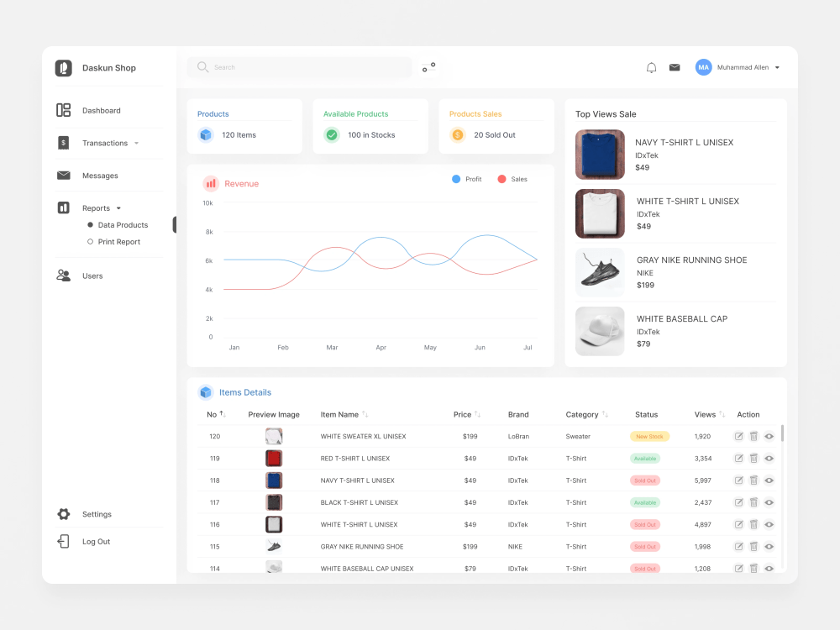
Task: Click the Items Details table scrollbar
Action: coord(782,433)
